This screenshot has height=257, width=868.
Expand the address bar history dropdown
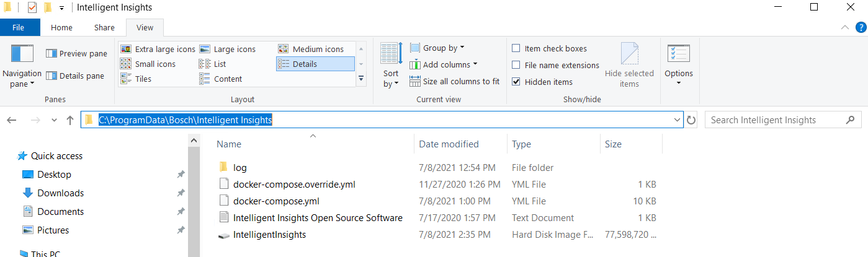[x=677, y=120]
